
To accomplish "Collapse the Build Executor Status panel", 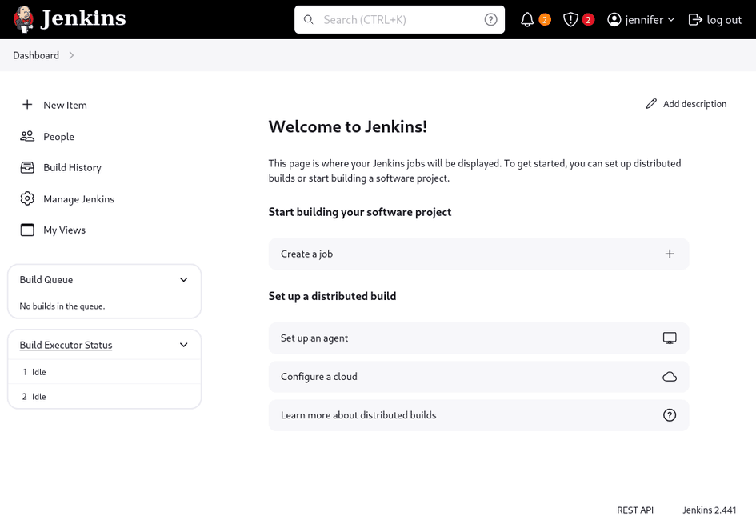I will pyautogui.click(x=183, y=345).
